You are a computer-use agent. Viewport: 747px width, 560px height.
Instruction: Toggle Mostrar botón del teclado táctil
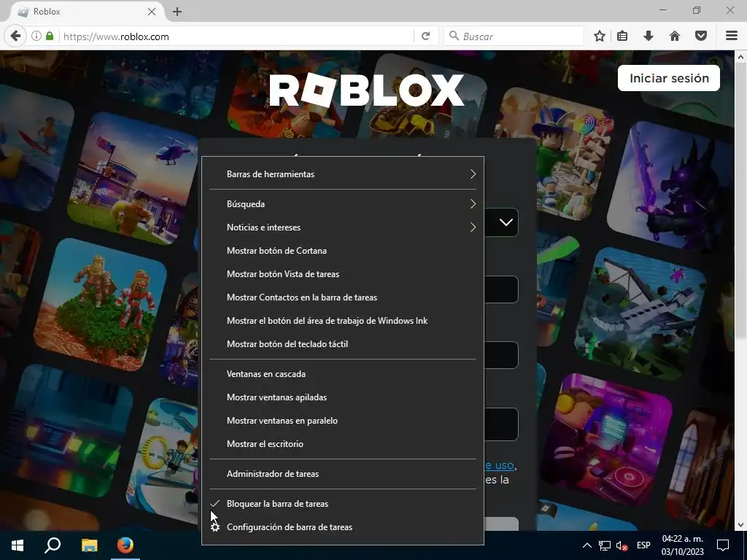coord(343,344)
